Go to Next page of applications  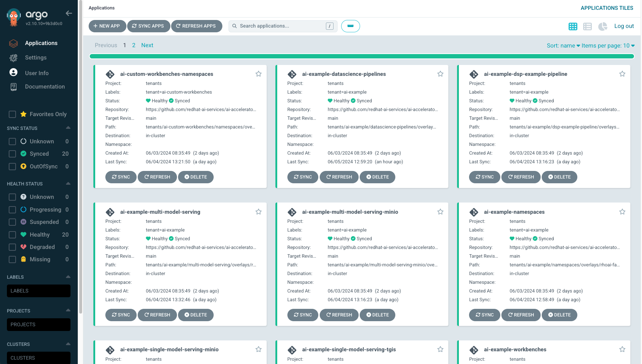(x=147, y=45)
